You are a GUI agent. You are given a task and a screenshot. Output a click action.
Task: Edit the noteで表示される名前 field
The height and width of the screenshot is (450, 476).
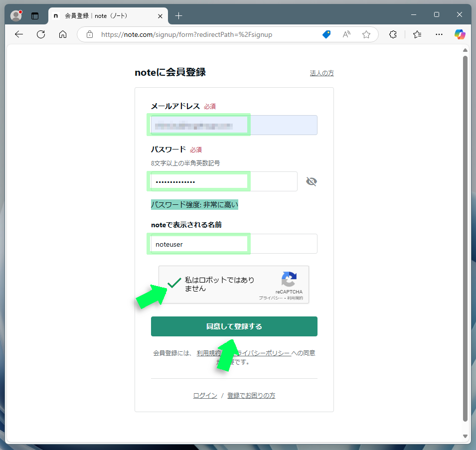click(x=234, y=244)
